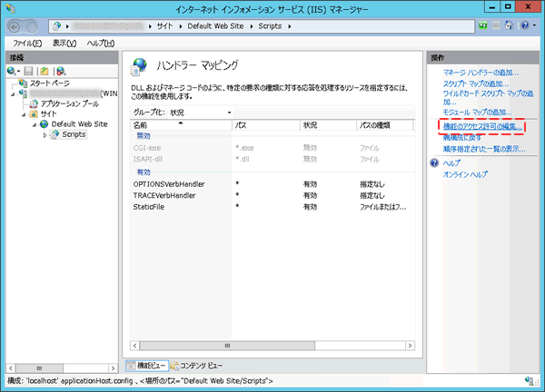This screenshot has width=545, height=392.
Task: Click the handler list scroll right arrow
Action: click(x=411, y=346)
